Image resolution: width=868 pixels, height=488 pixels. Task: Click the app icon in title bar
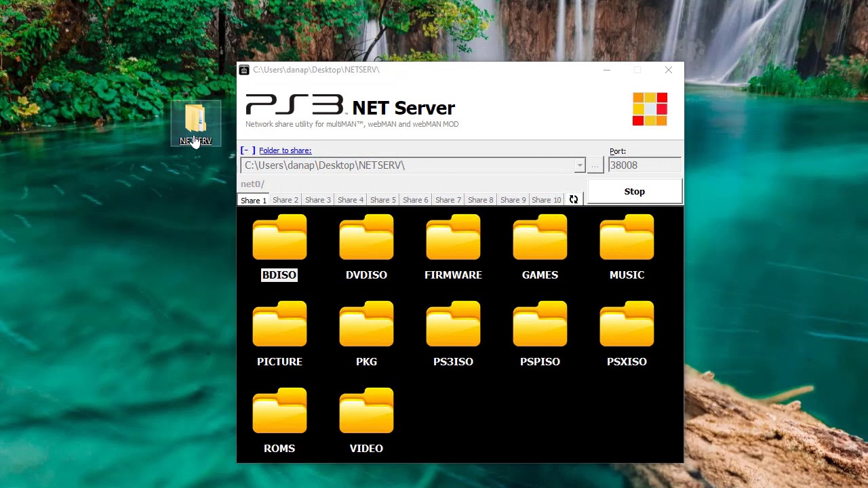[x=244, y=70]
